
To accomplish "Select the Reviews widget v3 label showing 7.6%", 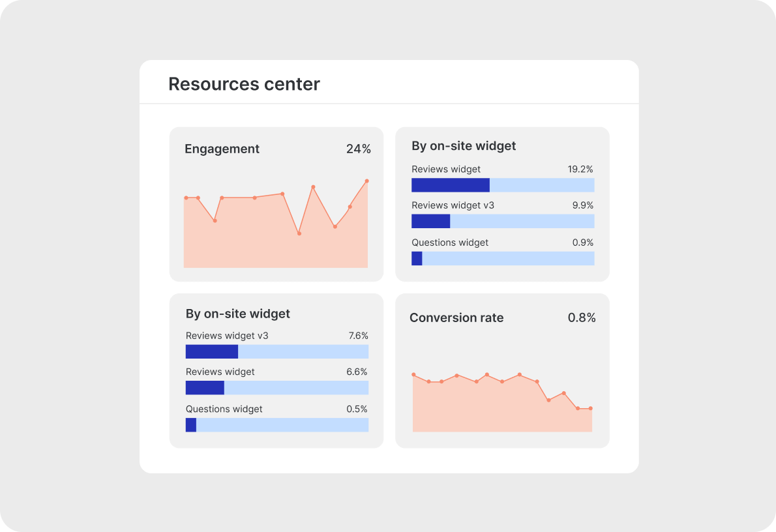I will [227, 336].
